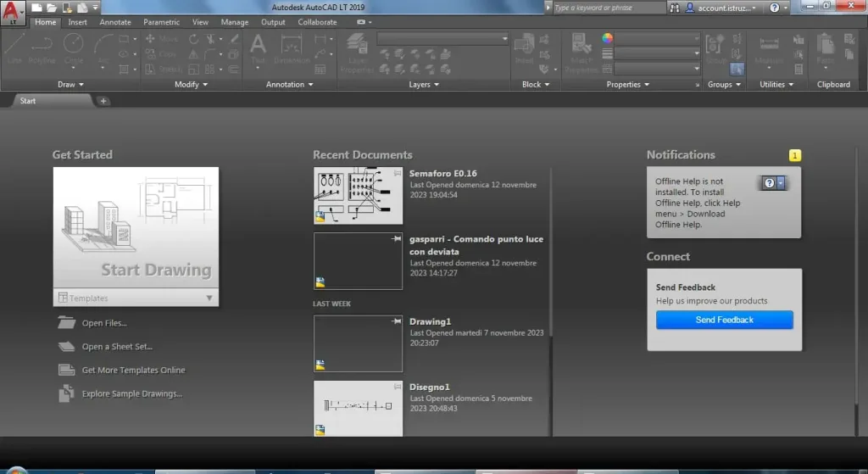Open the Collaborate ribbon tab
Image resolution: width=868 pixels, height=474 pixels.
click(317, 22)
